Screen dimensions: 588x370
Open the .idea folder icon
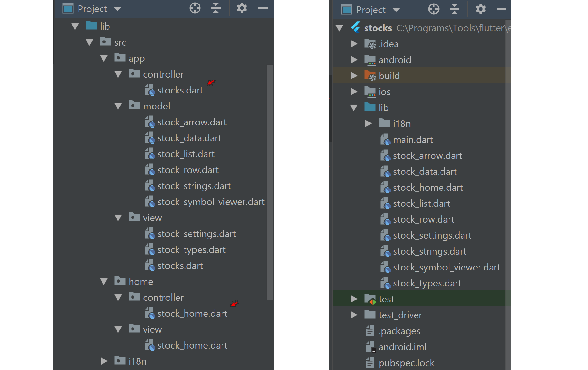pyautogui.click(x=370, y=44)
